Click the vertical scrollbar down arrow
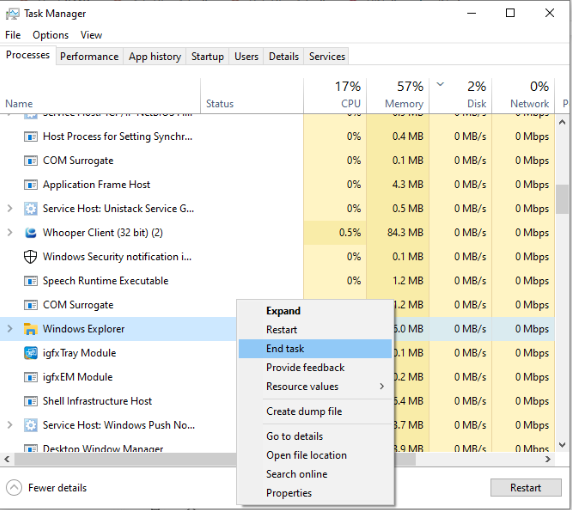 pyautogui.click(x=562, y=445)
